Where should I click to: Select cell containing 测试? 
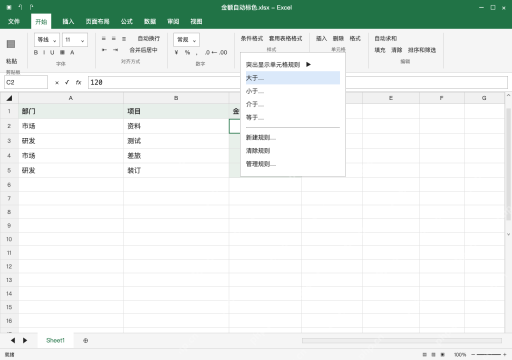click(x=176, y=141)
